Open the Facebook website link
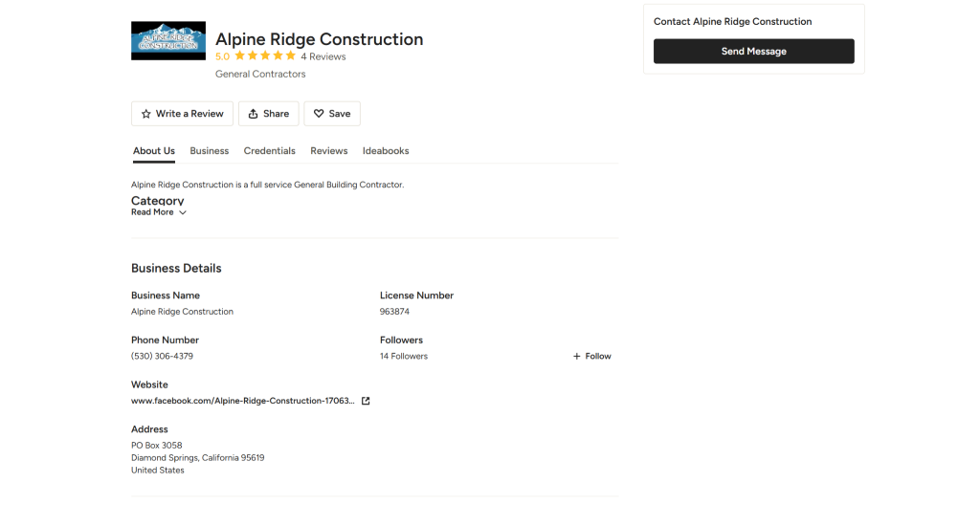 pos(242,401)
